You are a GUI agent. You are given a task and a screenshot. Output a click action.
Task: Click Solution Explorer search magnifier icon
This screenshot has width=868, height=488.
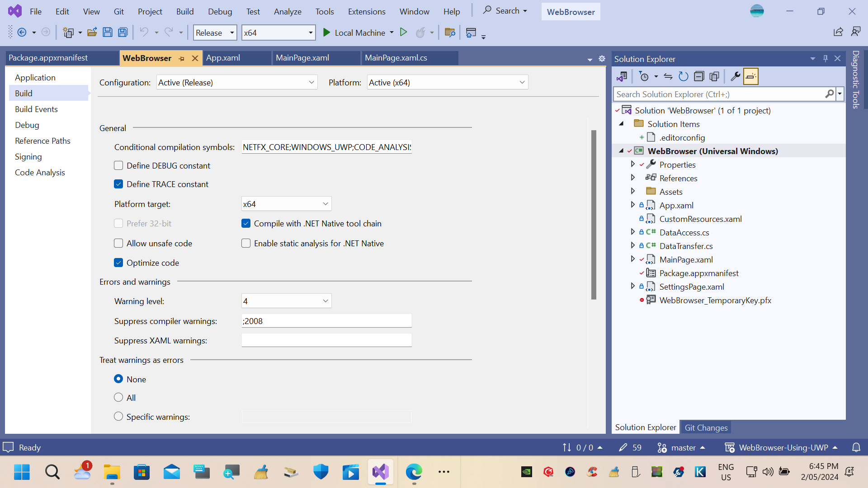click(x=830, y=94)
